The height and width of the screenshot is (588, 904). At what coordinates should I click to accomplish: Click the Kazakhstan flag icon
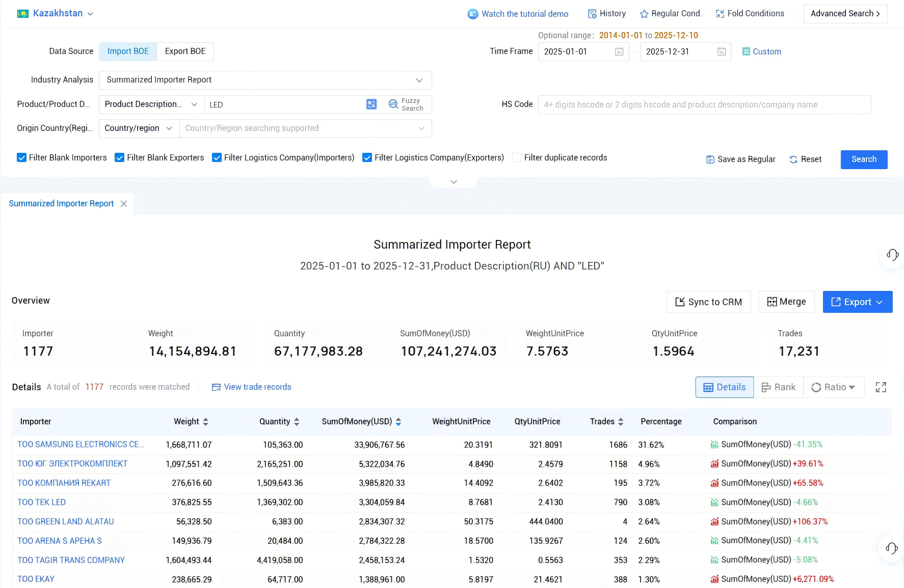22,14
